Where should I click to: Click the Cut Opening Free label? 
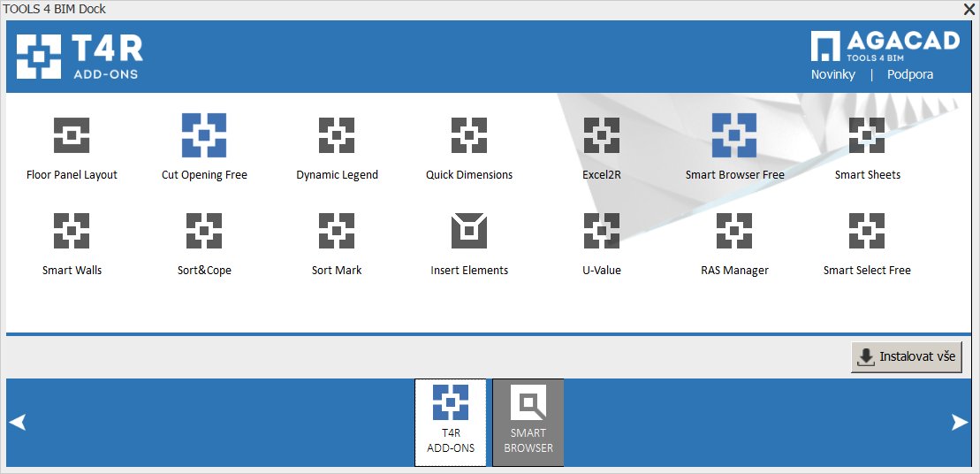coord(204,175)
